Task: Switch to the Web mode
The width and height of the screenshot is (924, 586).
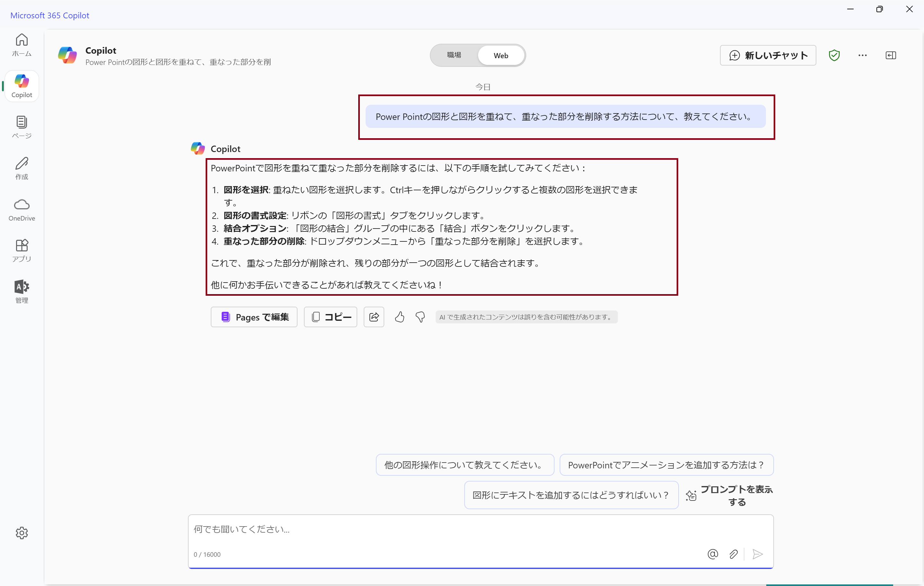Action: (x=501, y=55)
